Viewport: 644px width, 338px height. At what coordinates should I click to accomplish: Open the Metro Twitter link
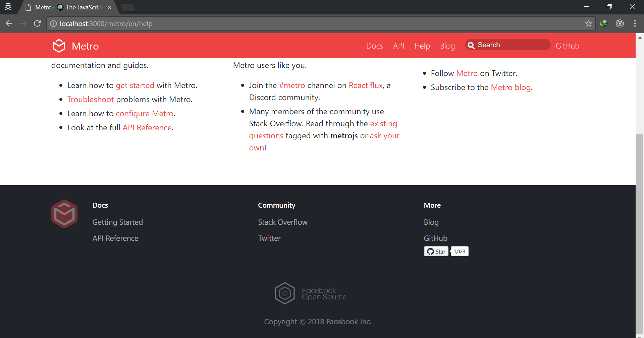(x=467, y=73)
